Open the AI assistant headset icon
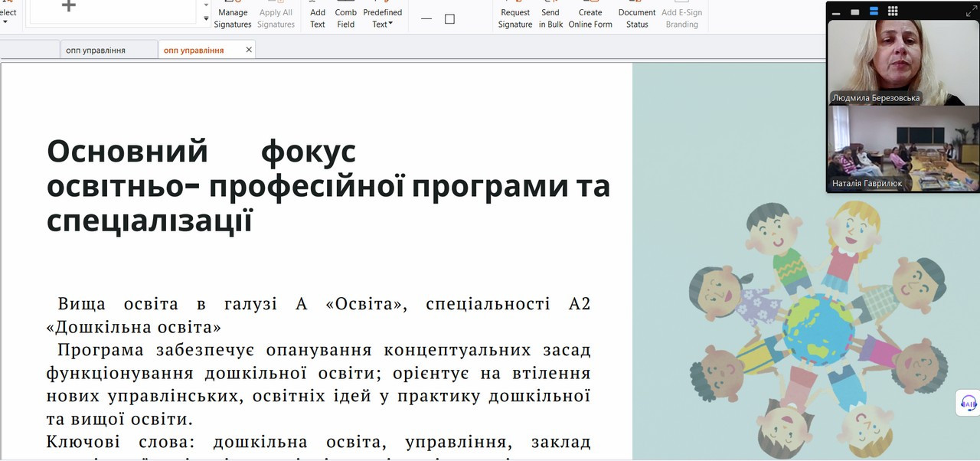Image resolution: width=980 pixels, height=461 pixels. (x=968, y=403)
